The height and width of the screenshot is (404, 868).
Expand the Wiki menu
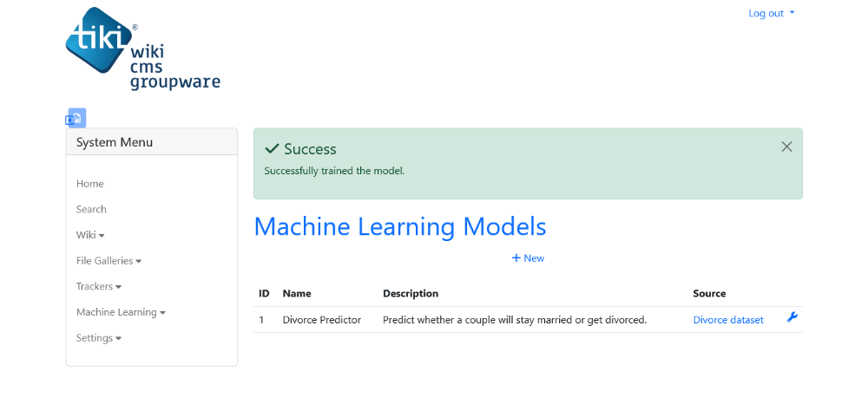tap(90, 235)
